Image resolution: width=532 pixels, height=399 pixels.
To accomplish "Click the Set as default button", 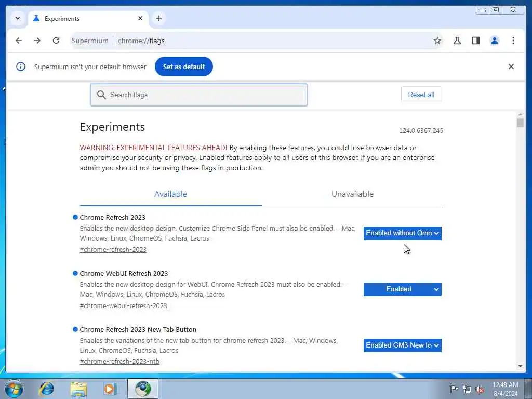I will pos(184,66).
